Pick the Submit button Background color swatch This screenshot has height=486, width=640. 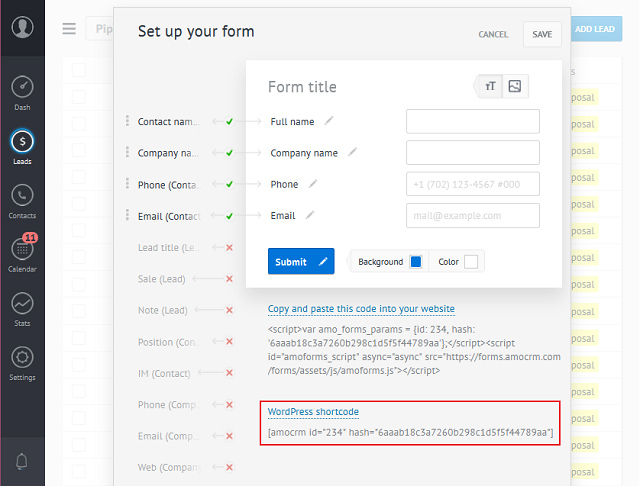coord(416,262)
